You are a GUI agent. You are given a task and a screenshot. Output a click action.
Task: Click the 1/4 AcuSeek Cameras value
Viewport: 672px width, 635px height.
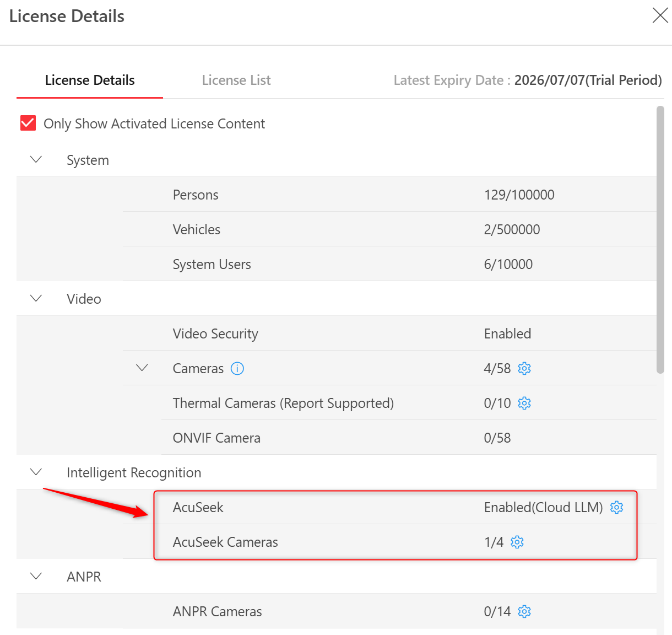click(494, 542)
